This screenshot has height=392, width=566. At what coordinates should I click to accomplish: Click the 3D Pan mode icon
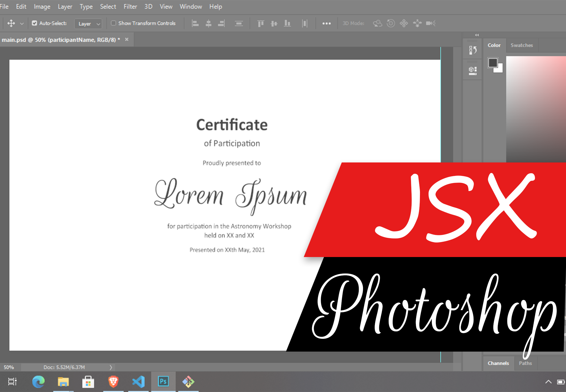404,23
